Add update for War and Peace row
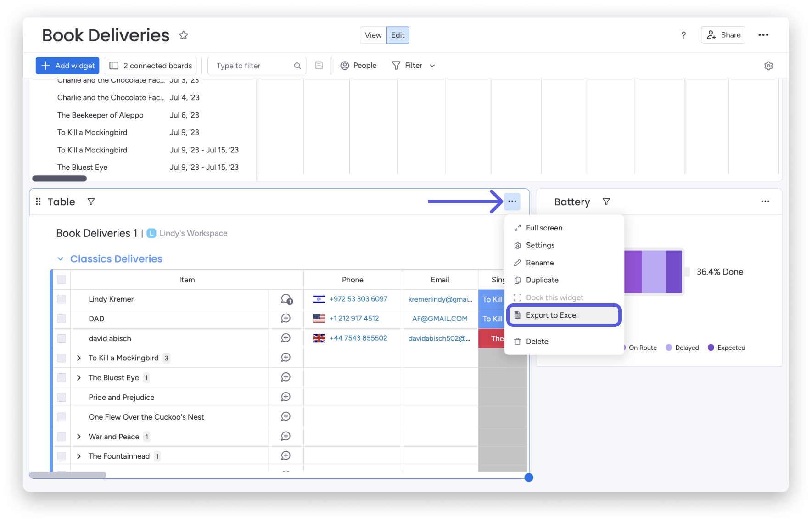This screenshot has width=812, height=522. click(286, 436)
